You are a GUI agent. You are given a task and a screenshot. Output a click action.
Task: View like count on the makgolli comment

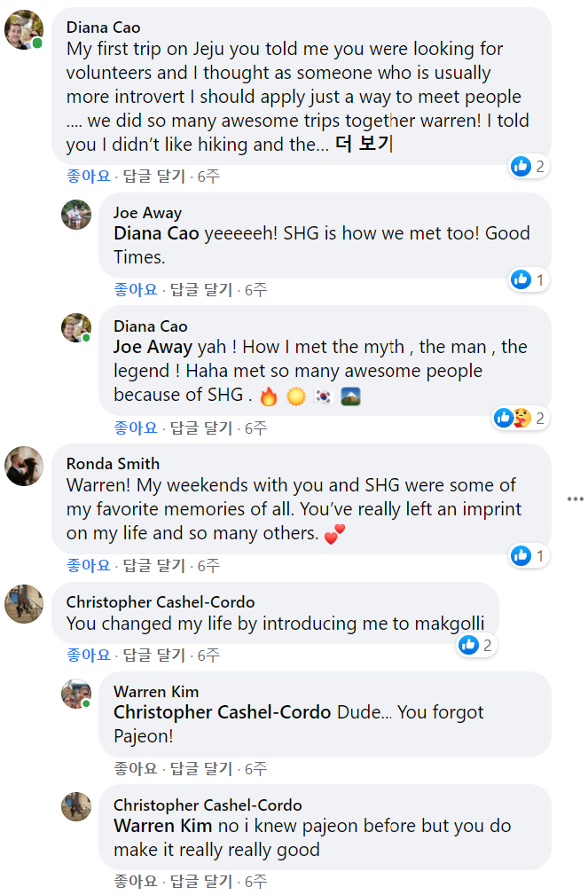click(477, 646)
